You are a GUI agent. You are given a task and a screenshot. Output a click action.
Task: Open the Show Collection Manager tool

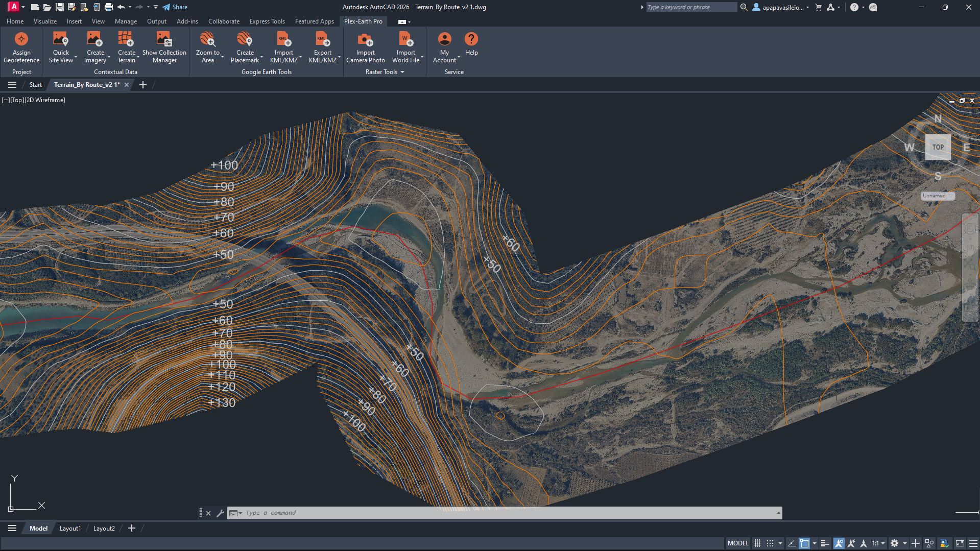[164, 47]
